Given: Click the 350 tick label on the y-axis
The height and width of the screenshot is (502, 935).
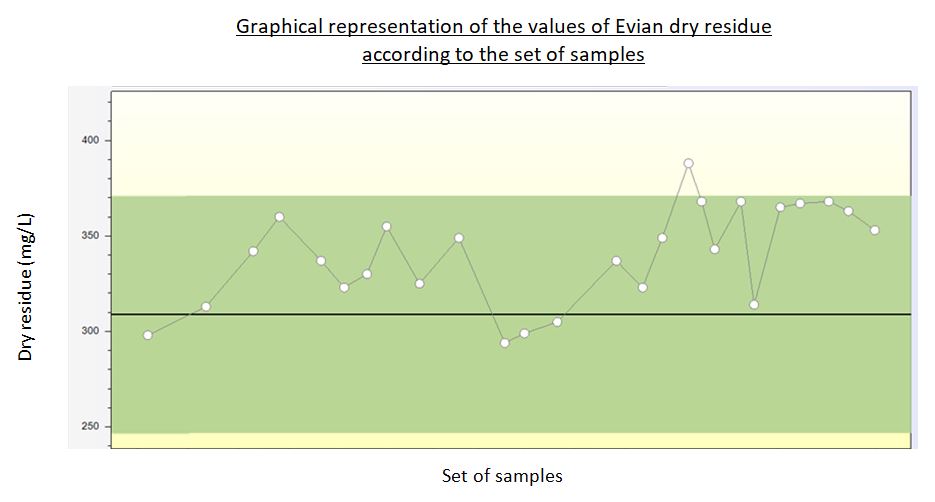Looking at the screenshot, I should coord(90,236).
